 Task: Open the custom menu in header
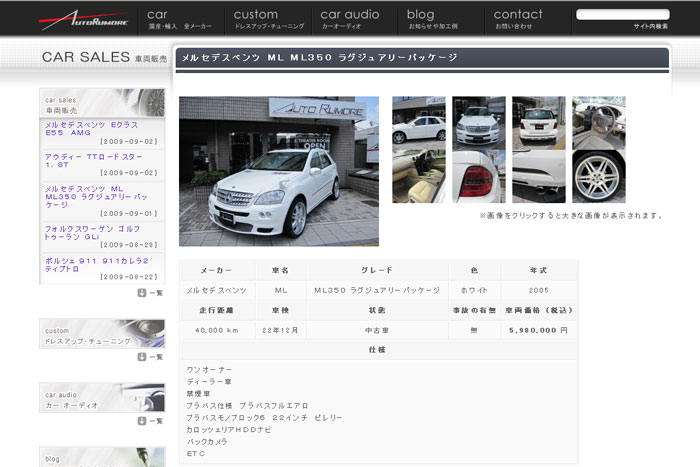269,20
